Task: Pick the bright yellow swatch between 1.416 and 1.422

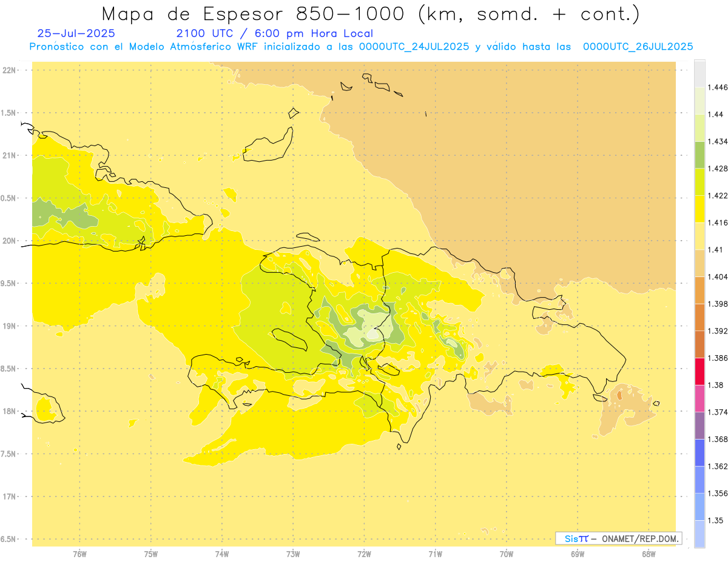Action: pyautogui.click(x=699, y=209)
